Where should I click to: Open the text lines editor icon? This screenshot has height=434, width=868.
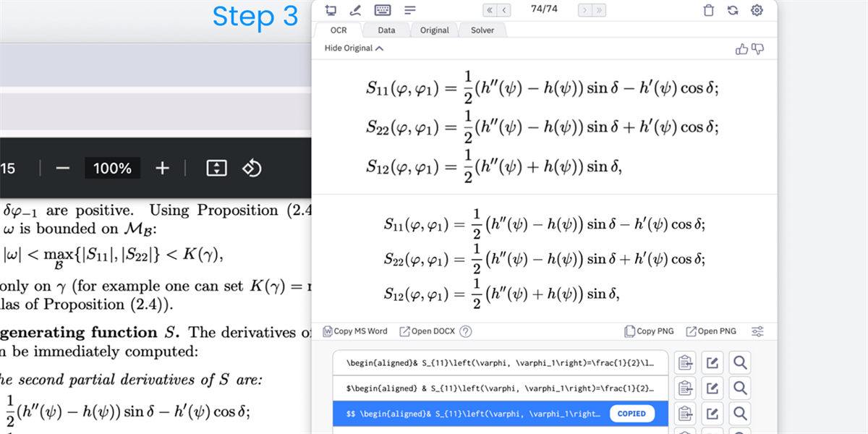pos(409,9)
